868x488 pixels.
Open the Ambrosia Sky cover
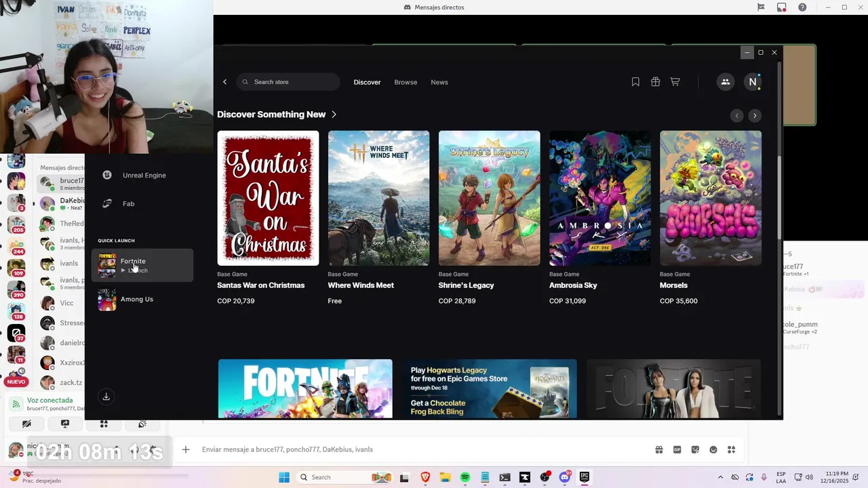(599, 198)
